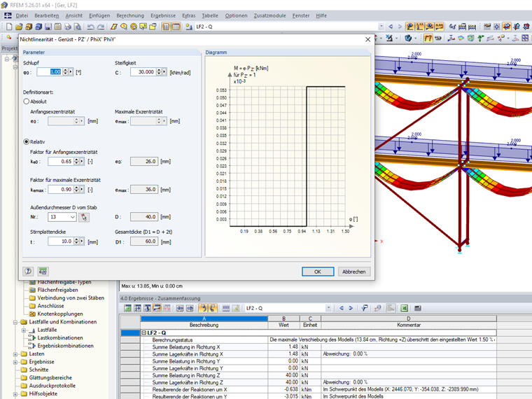Image resolution: width=532 pixels, height=399 pixels.
Task: Show the next load case in the results table toolbar
Action: [x=351, y=308]
